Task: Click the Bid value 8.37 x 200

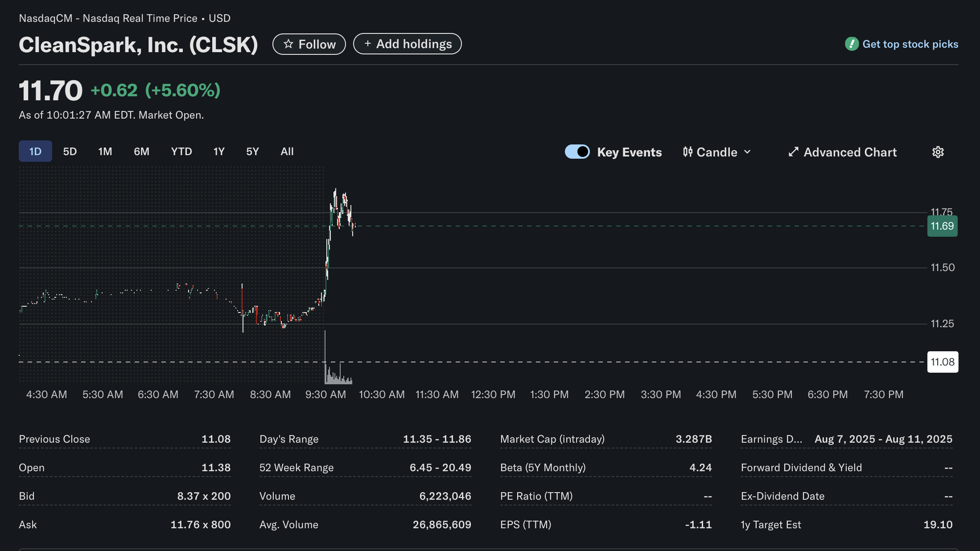Action: (x=204, y=496)
